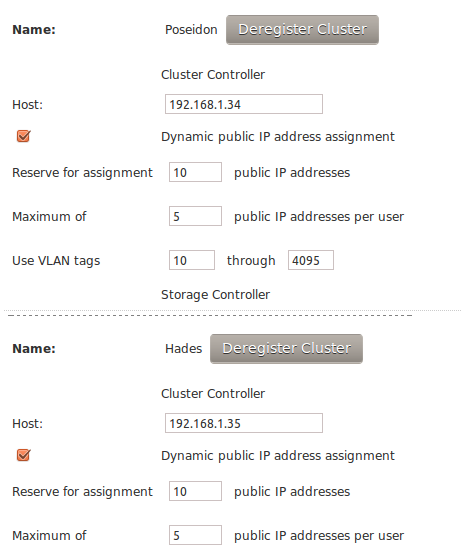
Task: Click the Host field containing 192.168.1.35
Action: 244,423
